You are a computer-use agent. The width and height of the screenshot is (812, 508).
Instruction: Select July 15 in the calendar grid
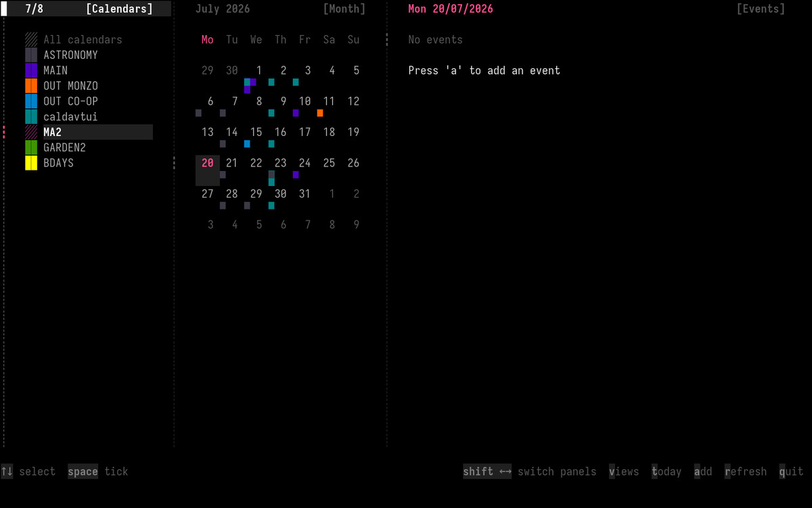(x=256, y=132)
